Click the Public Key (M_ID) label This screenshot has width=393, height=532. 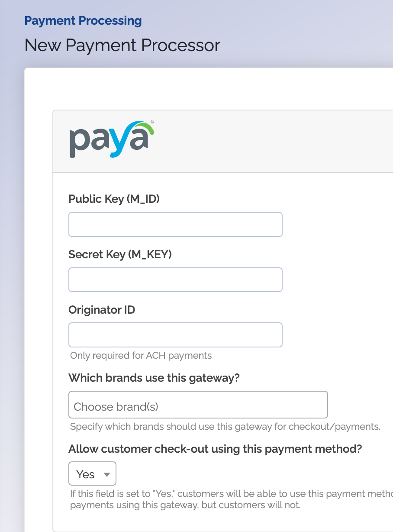(114, 199)
